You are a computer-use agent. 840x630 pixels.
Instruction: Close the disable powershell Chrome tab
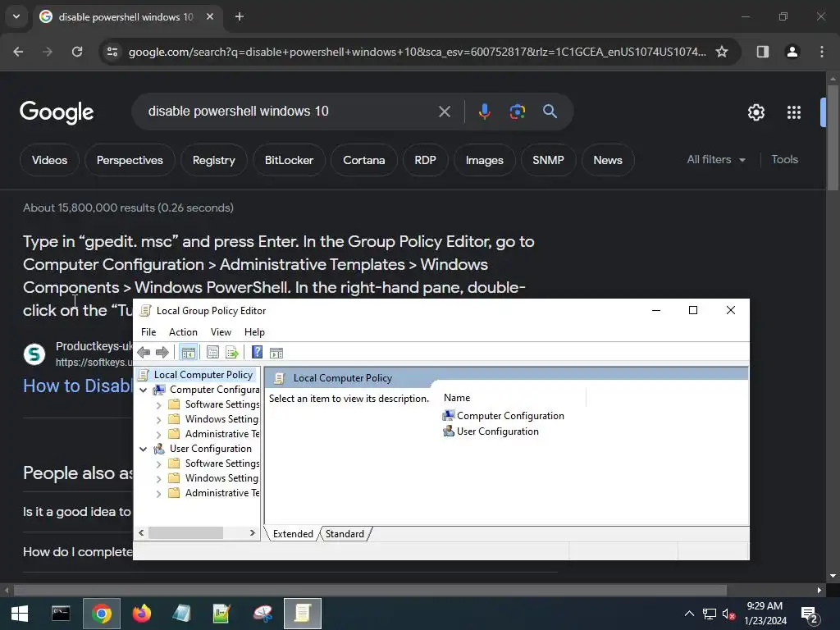pyautogui.click(x=210, y=16)
